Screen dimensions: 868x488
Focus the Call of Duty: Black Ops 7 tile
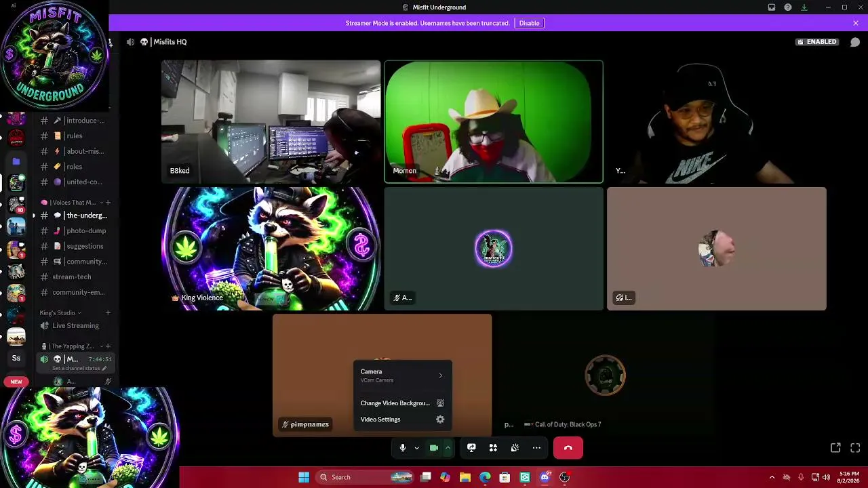click(605, 375)
